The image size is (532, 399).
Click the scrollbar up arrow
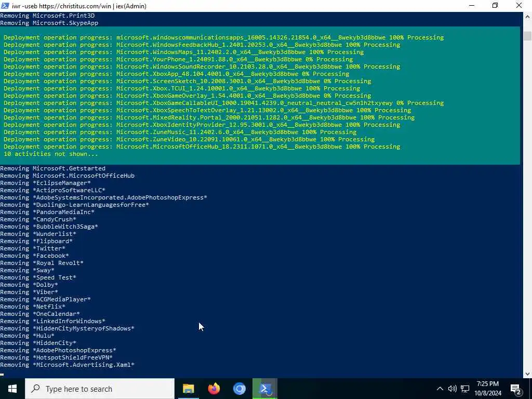coord(528,16)
